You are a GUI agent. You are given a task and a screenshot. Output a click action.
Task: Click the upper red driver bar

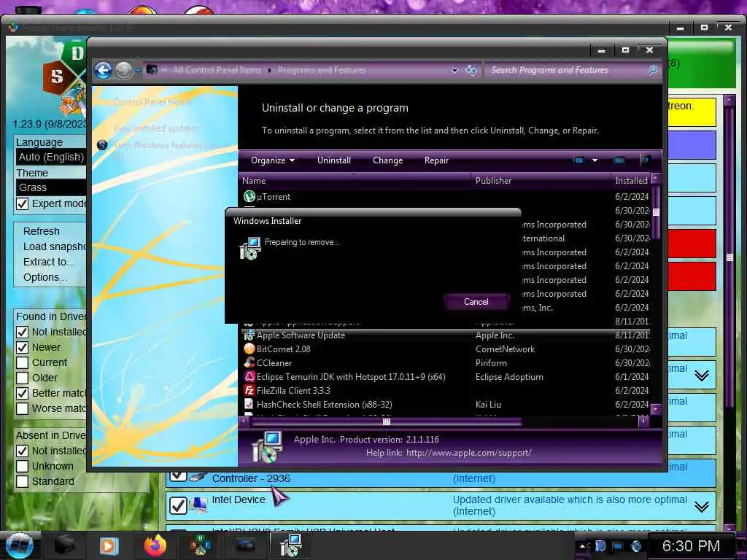point(692,244)
